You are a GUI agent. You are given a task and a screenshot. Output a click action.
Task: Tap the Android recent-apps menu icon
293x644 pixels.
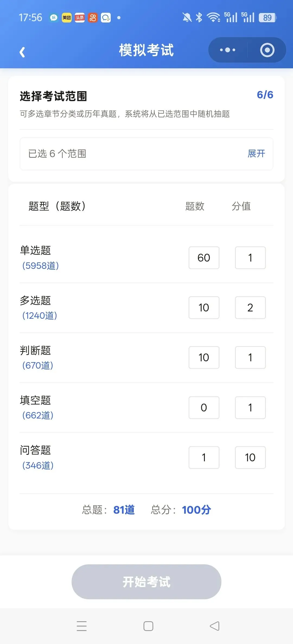pos(82,626)
